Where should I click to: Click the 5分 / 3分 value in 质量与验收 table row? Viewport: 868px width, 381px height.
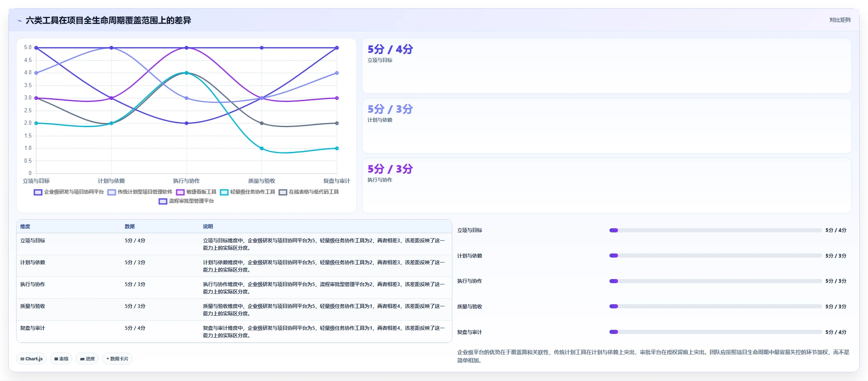click(135, 306)
